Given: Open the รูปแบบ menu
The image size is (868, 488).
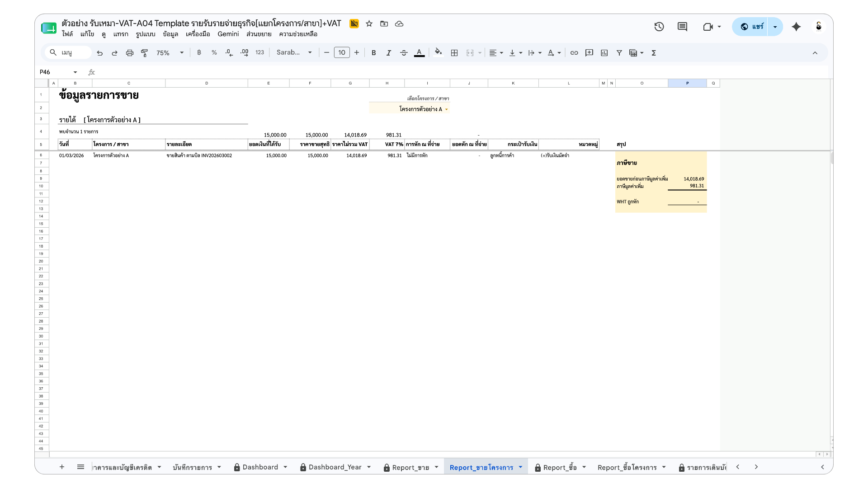Looking at the screenshot, I should pos(146,34).
